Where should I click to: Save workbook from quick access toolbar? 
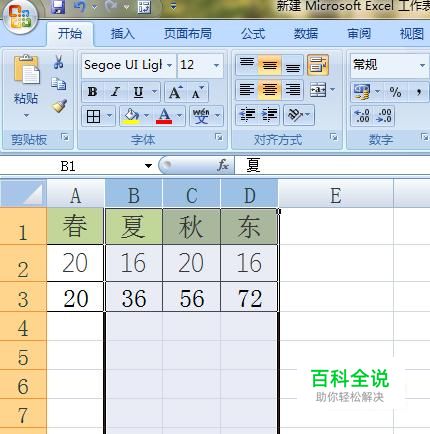pyautogui.click(x=58, y=7)
